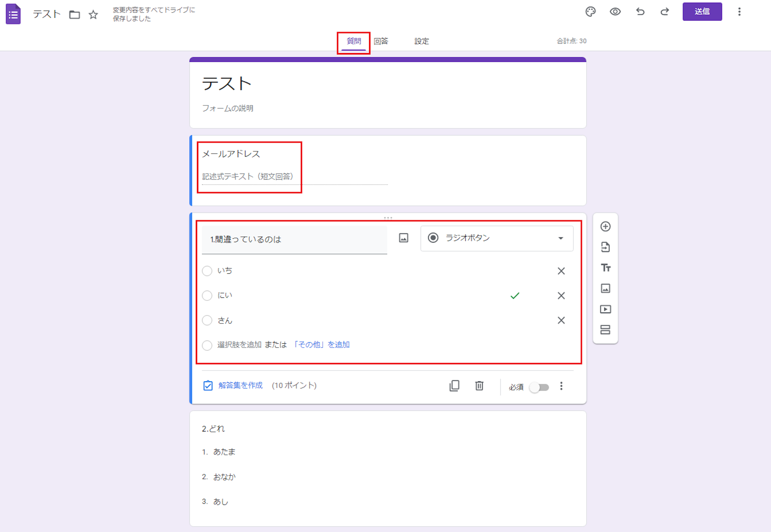Expand the ラジオボタン question type dropdown
This screenshot has height=532, width=771.
coord(497,238)
